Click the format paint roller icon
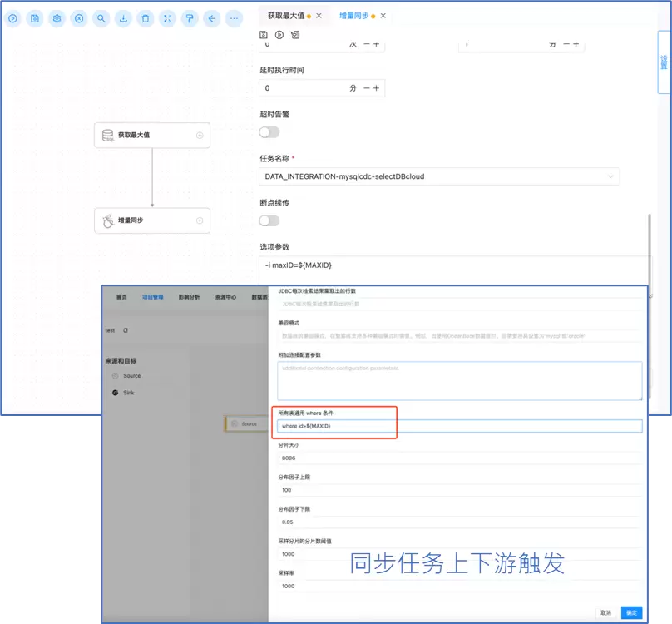Image resolution: width=672 pixels, height=624 pixels. click(190, 18)
